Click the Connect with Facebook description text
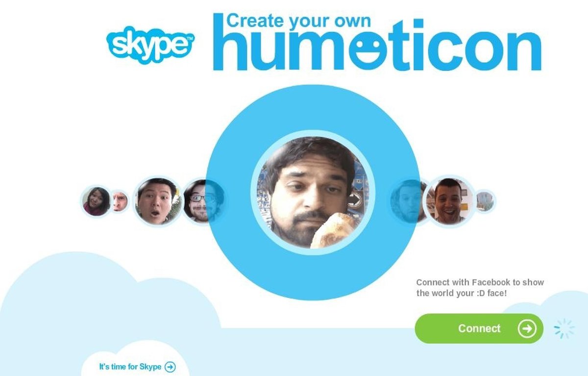 (x=480, y=288)
